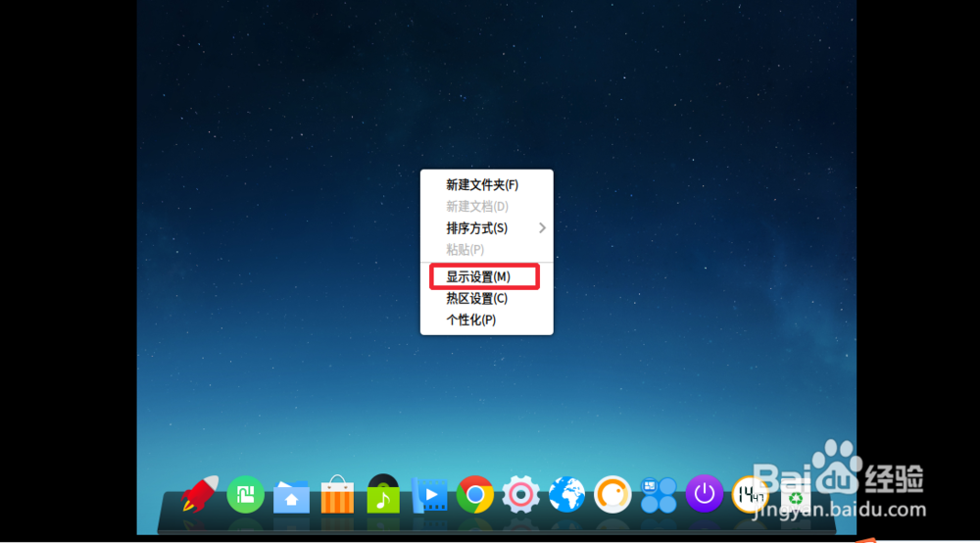Open the clock showing 14:47
The image size is (980, 543).
(750, 494)
